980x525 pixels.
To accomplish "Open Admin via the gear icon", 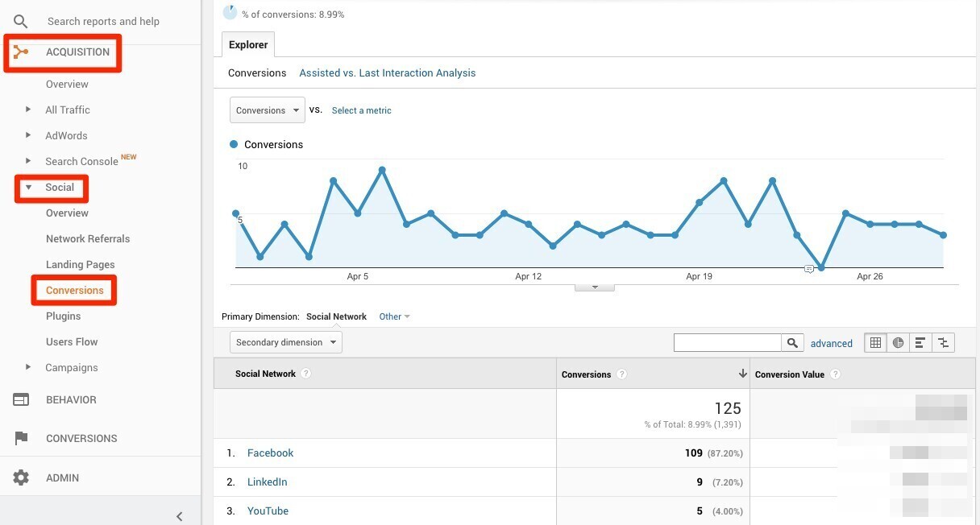I will coord(21,477).
